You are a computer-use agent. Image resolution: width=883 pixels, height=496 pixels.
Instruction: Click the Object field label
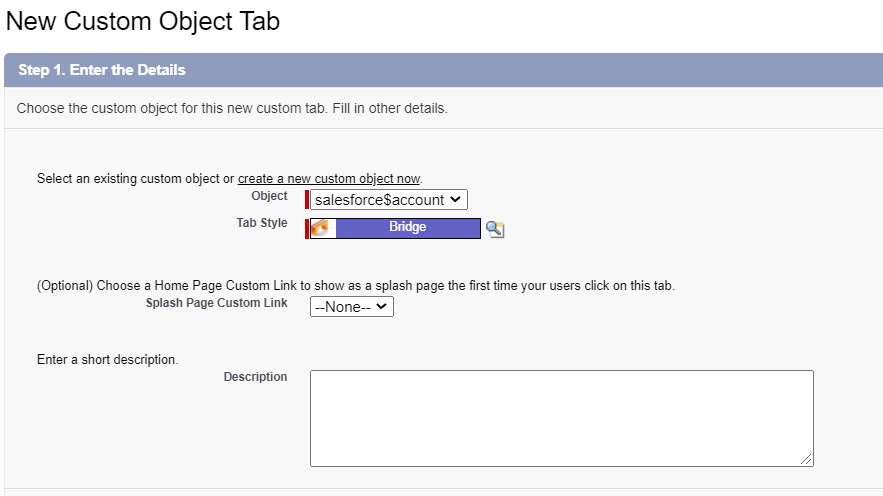coord(269,196)
